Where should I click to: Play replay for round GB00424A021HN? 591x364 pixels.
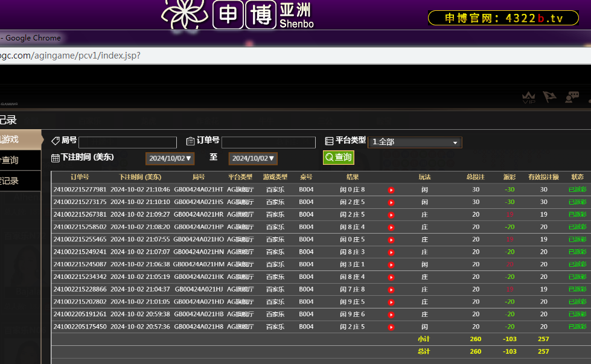point(391,252)
